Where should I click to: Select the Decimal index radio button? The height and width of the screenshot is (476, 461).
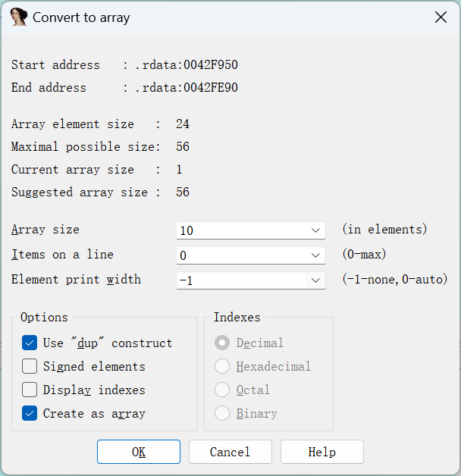(222, 343)
